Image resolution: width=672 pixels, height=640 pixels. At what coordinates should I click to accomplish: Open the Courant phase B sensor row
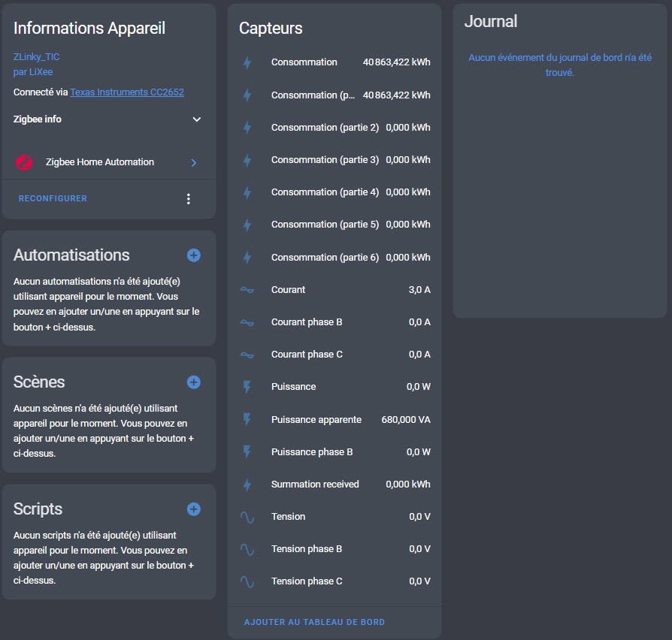(334, 322)
